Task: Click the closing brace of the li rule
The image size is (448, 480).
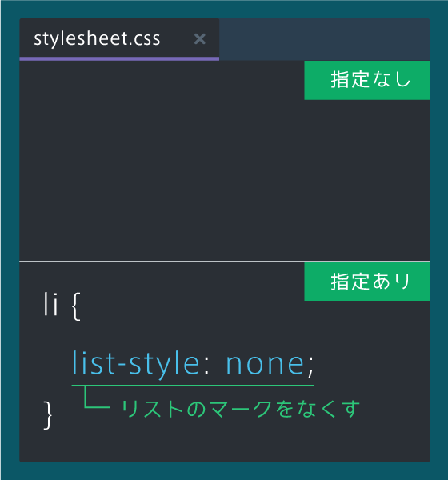Action: pos(47,415)
